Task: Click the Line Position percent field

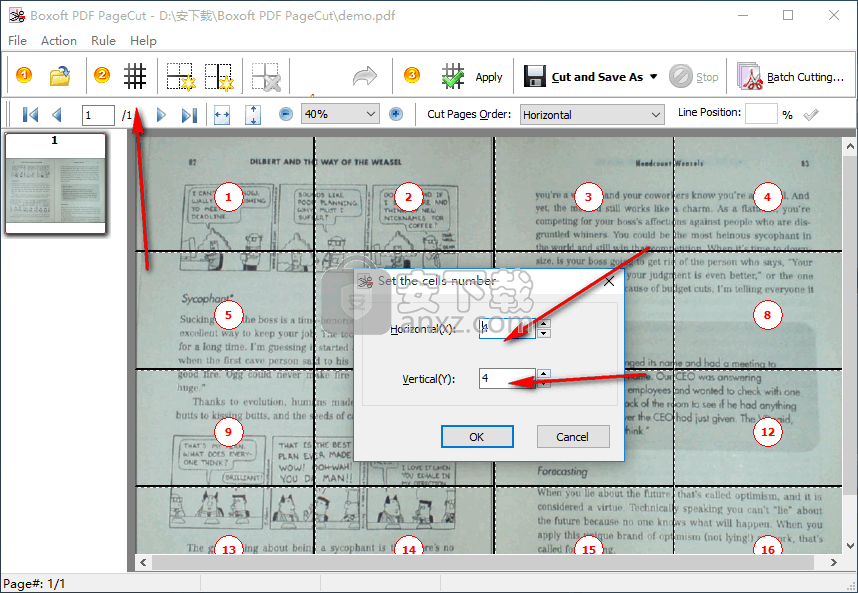Action: (x=761, y=114)
